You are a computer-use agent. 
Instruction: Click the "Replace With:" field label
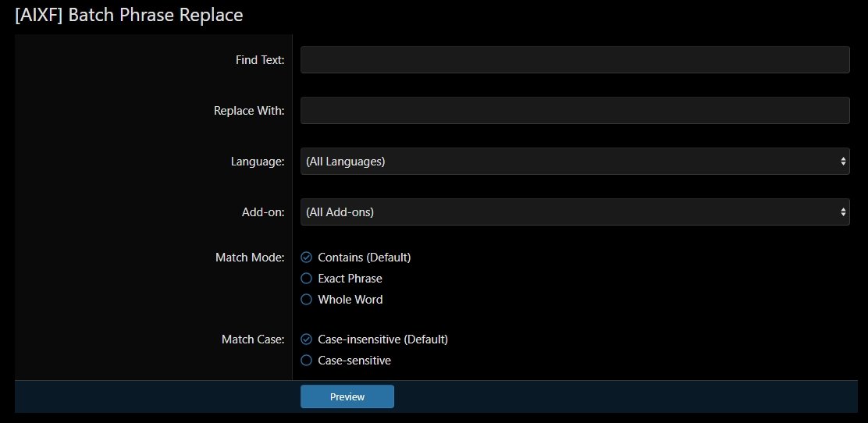[x=249, y=111]
